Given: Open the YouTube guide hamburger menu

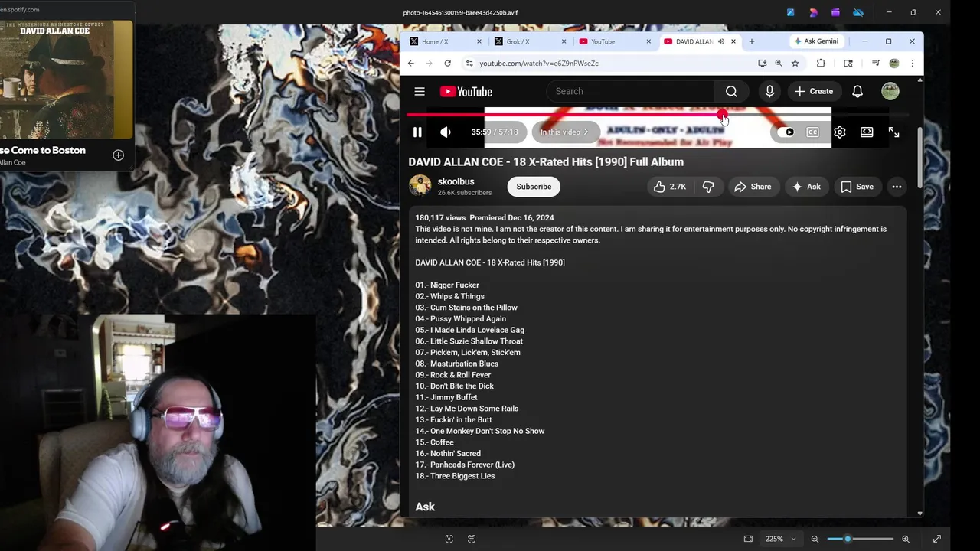Looking at the screenshot, I should [x=420, y=91].
